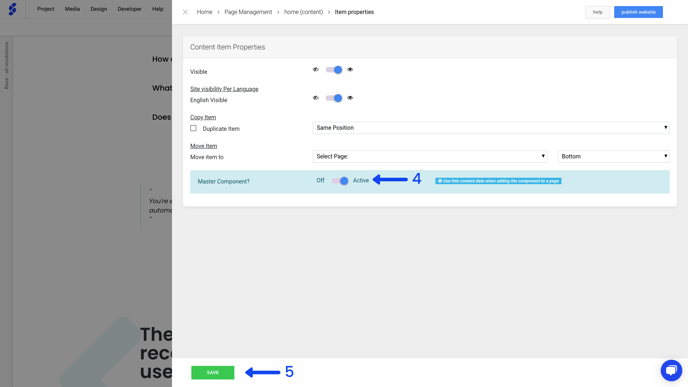Screen dimensions: 688x387
Task: Click hidden-eye icon in Visible row
Action: (315, 69)
